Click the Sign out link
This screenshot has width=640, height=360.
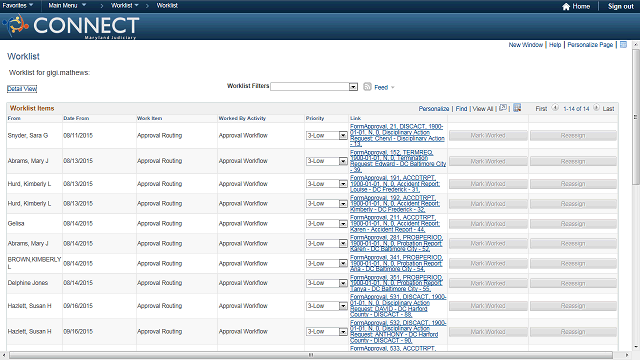tap(620, 6)
